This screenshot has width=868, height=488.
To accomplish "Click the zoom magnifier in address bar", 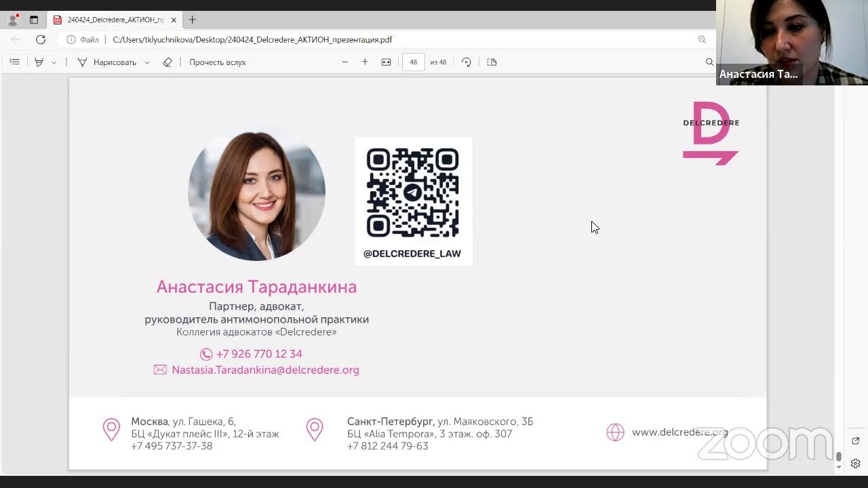I will click(x=702, y=39).
